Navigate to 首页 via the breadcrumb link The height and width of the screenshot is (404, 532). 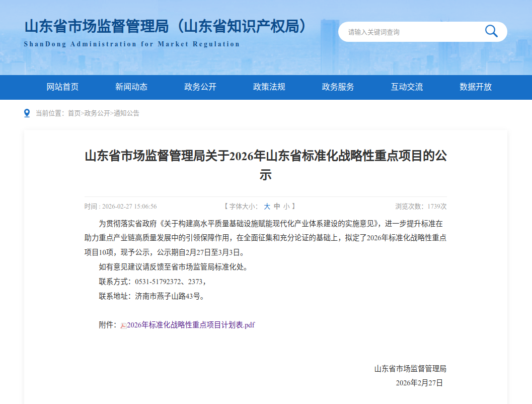(74, 113)
